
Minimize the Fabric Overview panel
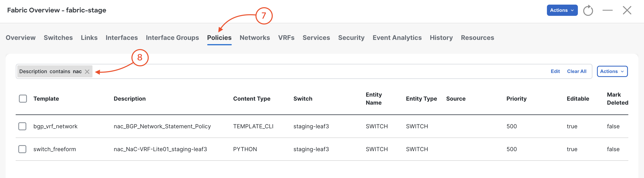607,10
